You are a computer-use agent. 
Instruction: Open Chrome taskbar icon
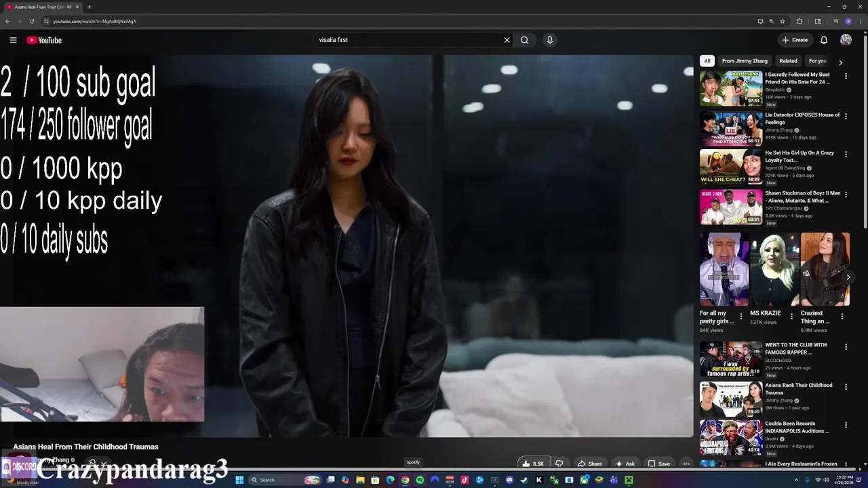point(405,480)
